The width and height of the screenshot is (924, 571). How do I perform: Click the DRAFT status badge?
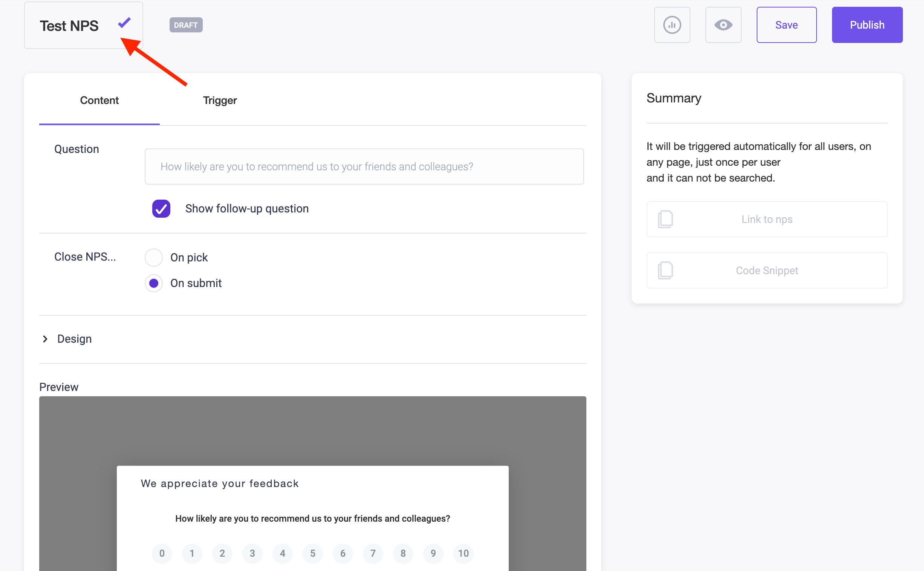point(186,25)
